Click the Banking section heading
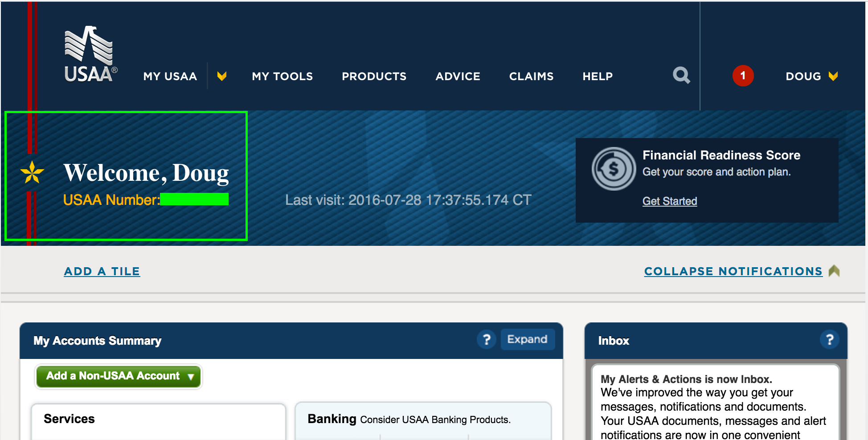 click(332, 419)
